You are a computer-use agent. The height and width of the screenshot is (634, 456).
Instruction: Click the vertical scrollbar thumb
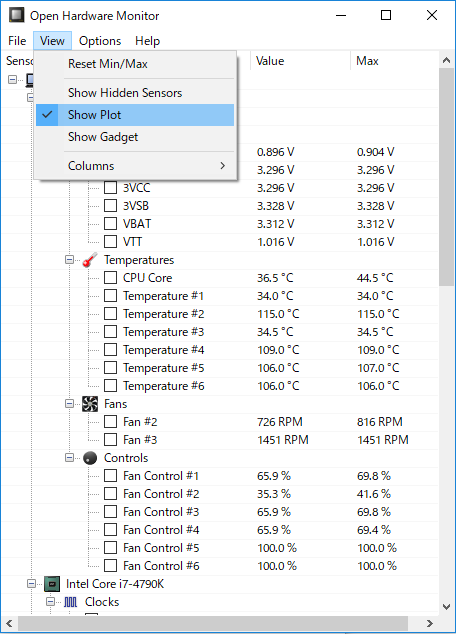447,177
